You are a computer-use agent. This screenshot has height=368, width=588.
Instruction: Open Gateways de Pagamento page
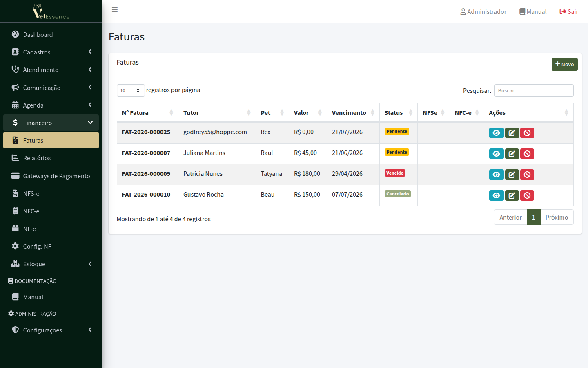pos(51,176)
